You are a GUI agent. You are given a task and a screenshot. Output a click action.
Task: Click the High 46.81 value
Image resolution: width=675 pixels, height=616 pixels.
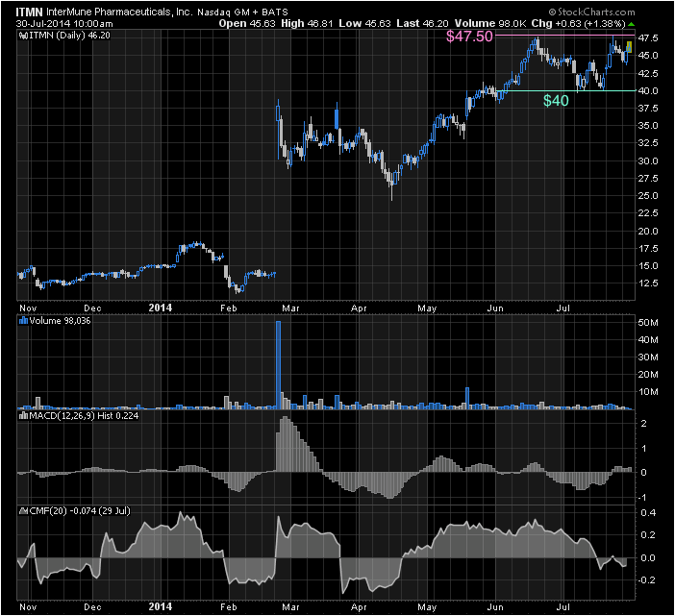[307, 24]
